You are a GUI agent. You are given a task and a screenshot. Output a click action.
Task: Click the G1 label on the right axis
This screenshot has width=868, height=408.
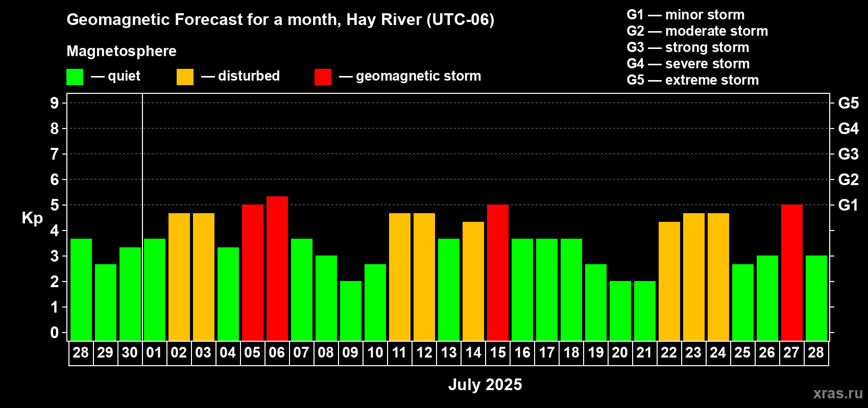tap(849, 205)
